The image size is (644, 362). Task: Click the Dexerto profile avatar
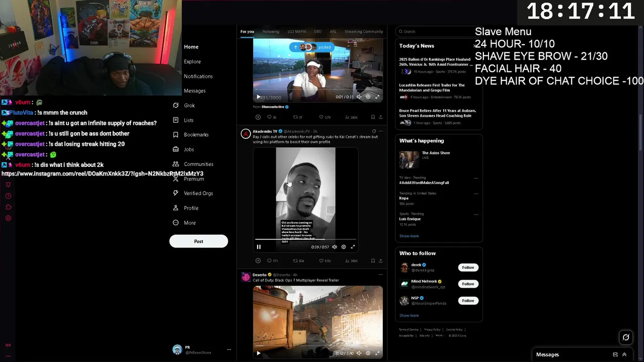[246, 277]
